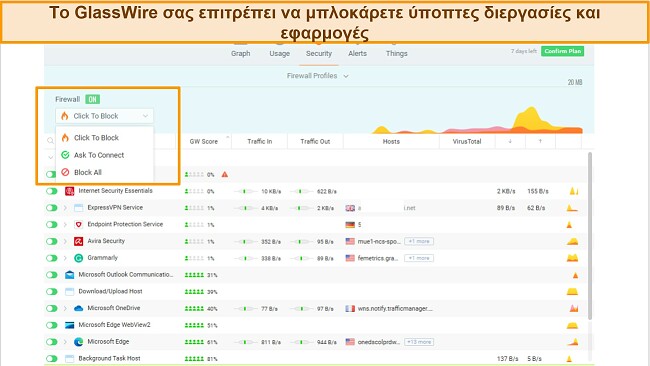Screen dimensions: 650x366
Task: Click the Microsoft Outlook Communication icon
Action: click(x=70, y=275)
